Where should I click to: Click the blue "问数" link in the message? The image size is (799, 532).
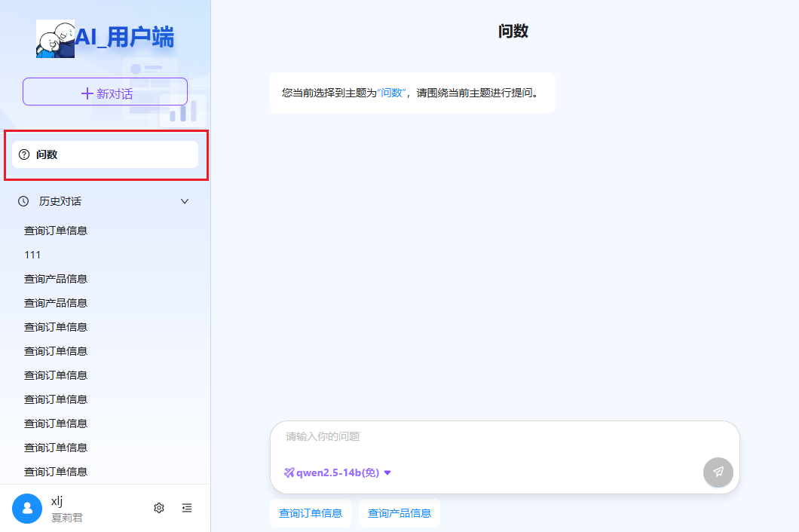tap(391, 93)
